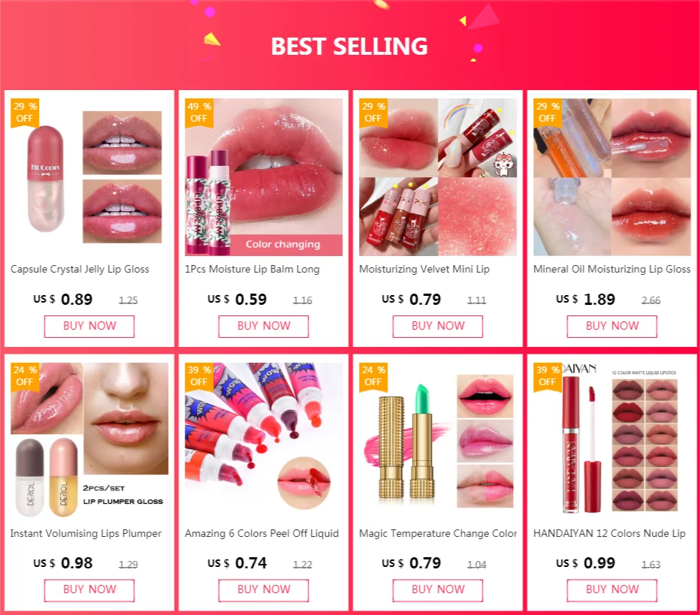Image resolution: width=700 pixels, height=615 pixels.
Task: Open the HANDAIYAN 12 color matte lipstick image
Action: (x=612, y=441)
